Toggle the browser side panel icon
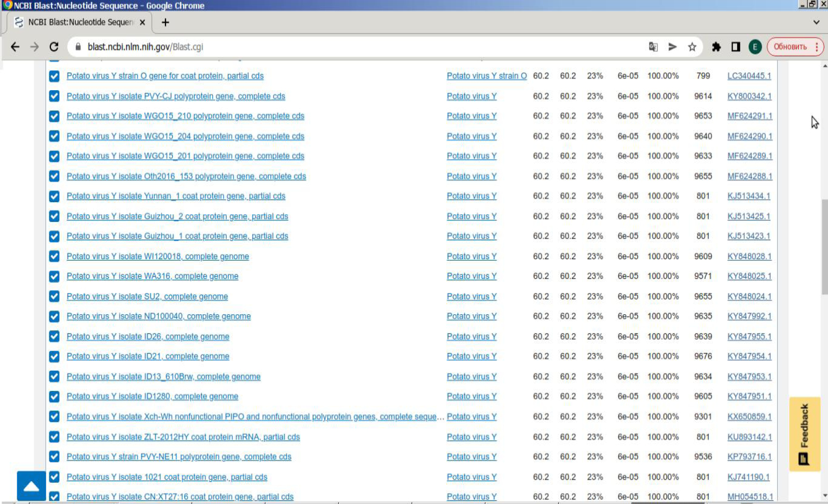Image resolution: width=828 pixels, height=504 pixels. click(735, 47)
